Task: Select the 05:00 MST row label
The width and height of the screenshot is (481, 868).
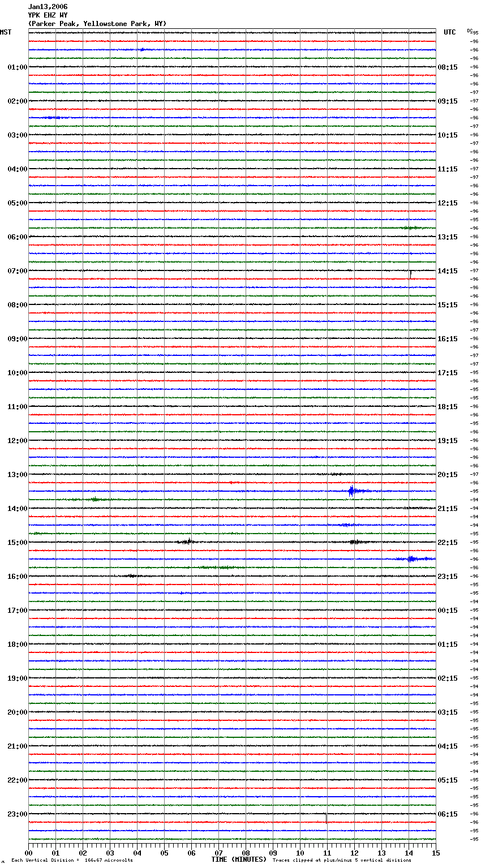Action: pos(18,203)
